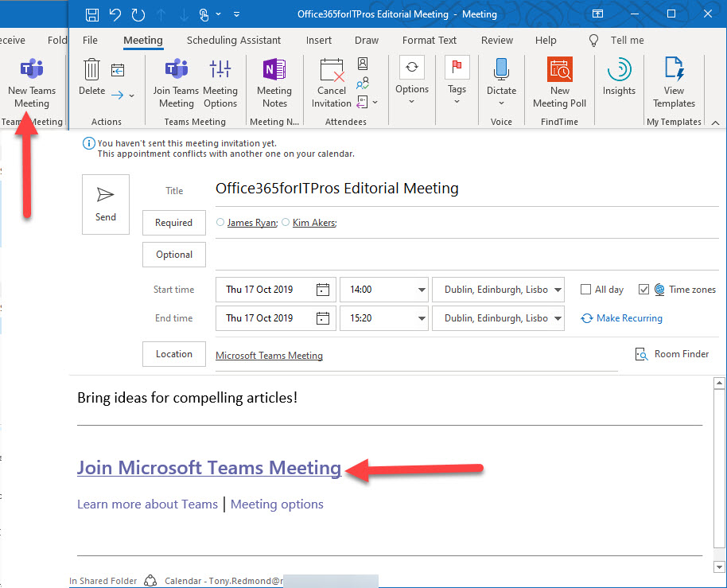Open Ribbon Display Options in title bar
Viewport: 727px width, 588px height.
coord(597,14)
